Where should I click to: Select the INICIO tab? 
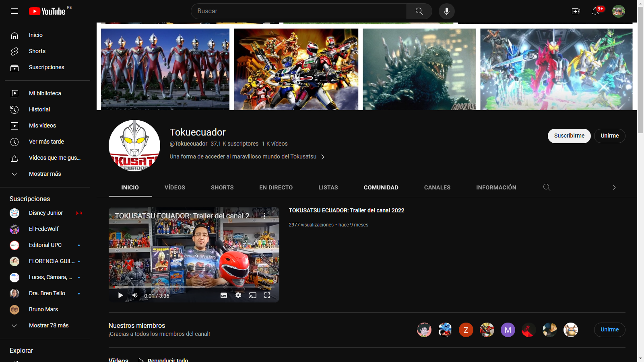click(x=130, y=187)
